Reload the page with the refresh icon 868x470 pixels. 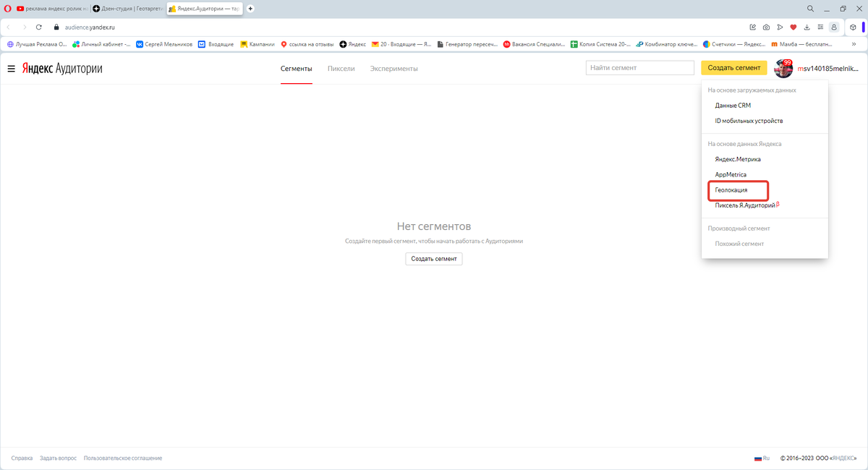39,27
